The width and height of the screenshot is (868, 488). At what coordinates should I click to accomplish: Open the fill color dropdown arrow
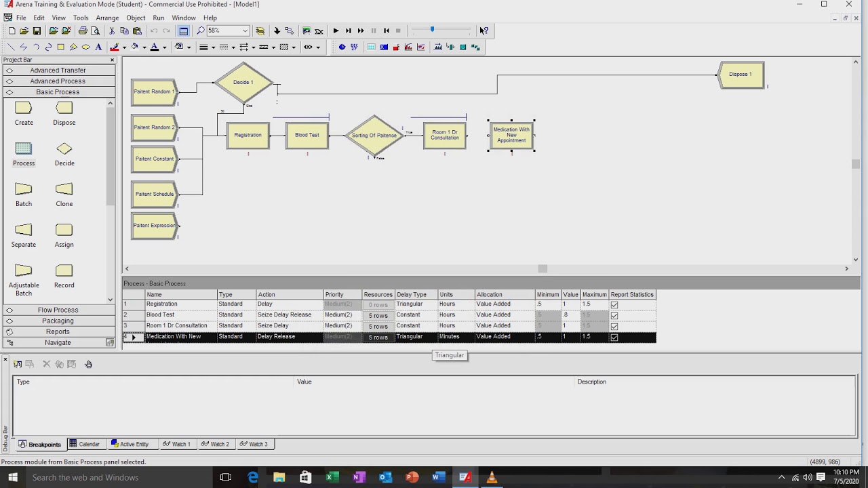tap(143, 47)
